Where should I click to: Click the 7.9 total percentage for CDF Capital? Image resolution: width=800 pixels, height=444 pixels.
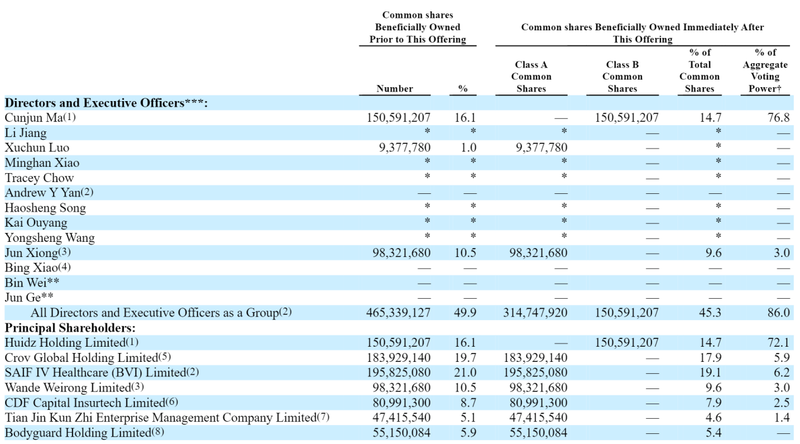[713, 403]
